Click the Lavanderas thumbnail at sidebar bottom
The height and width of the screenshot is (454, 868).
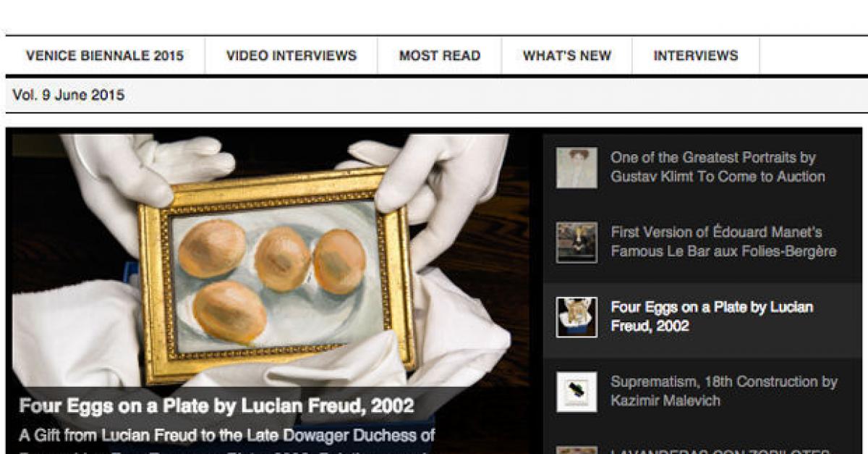pyautogui.click(x=576, y=450)
